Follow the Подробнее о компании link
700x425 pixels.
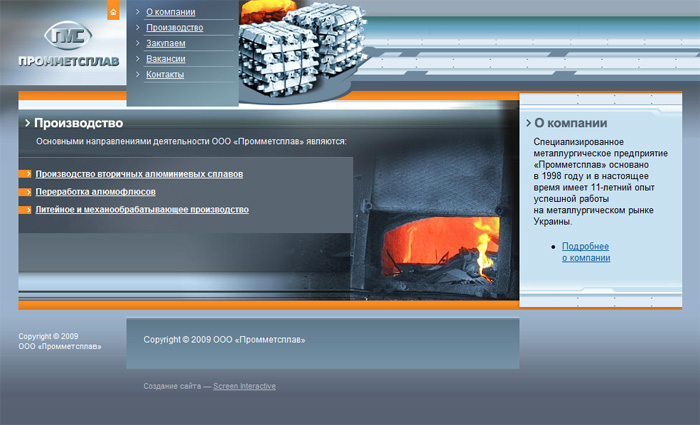point(586,252)
